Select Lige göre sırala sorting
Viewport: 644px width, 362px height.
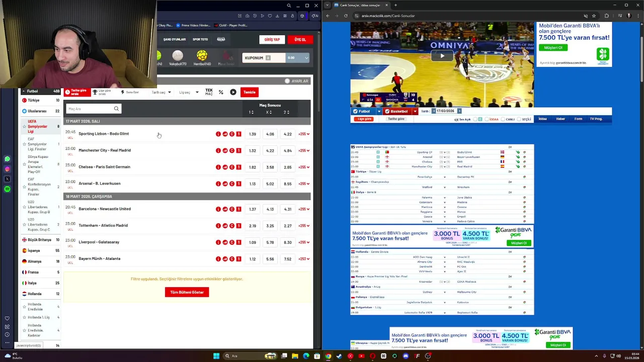pyautogui.click(x=102, y=92)
